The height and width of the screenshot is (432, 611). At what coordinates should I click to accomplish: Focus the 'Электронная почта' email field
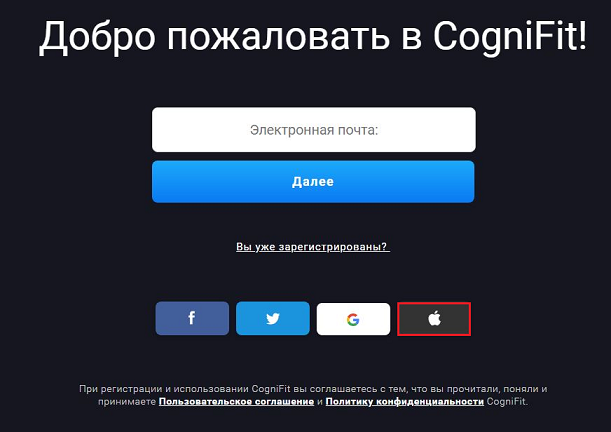[x=314, y=130]
